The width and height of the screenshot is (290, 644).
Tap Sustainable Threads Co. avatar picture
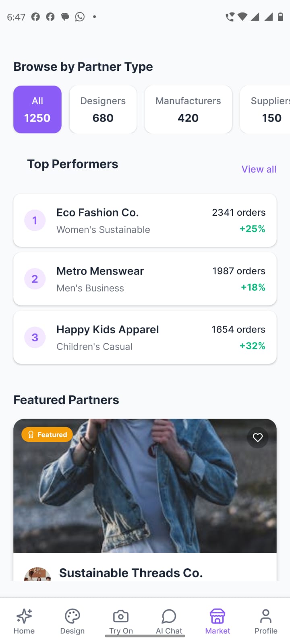click(37, 575)
